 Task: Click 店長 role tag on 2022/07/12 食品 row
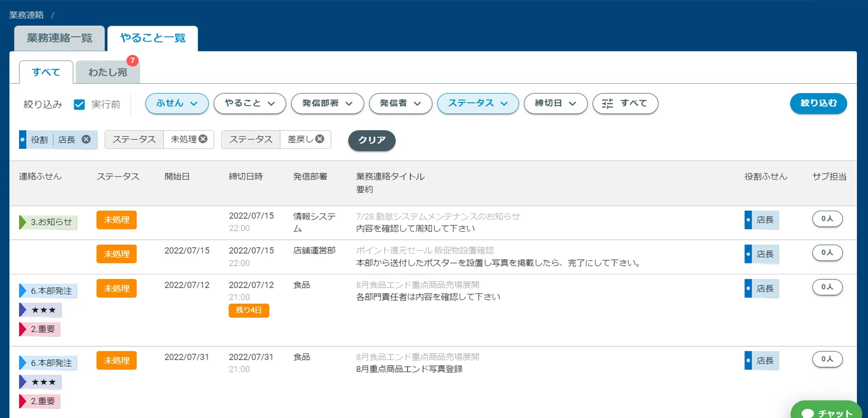762,288
